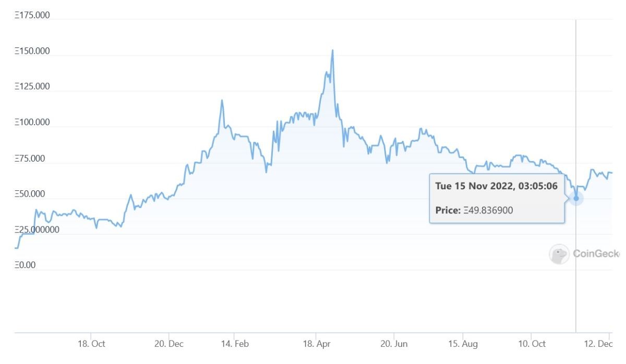
Task: Select the 20. Dec date label
Action: click(x=168, y=344)
